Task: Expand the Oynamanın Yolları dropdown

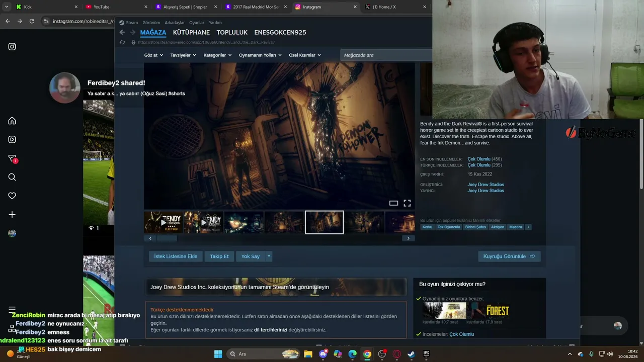Action: pos(260,55)
